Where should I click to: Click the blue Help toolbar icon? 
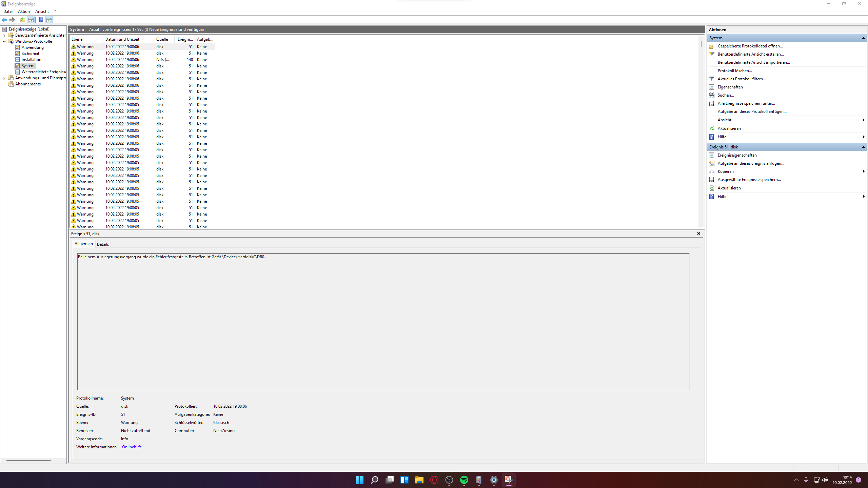pos(41,20)
